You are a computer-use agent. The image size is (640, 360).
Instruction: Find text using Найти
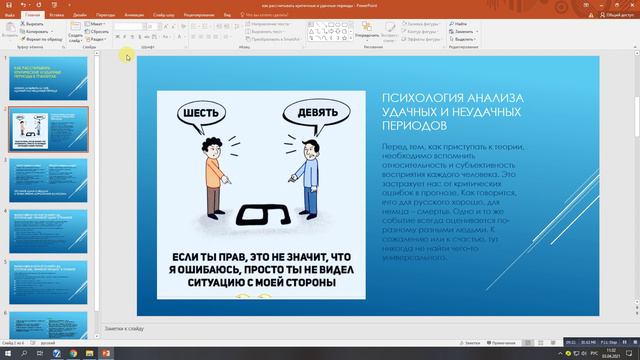click(458, 24)
